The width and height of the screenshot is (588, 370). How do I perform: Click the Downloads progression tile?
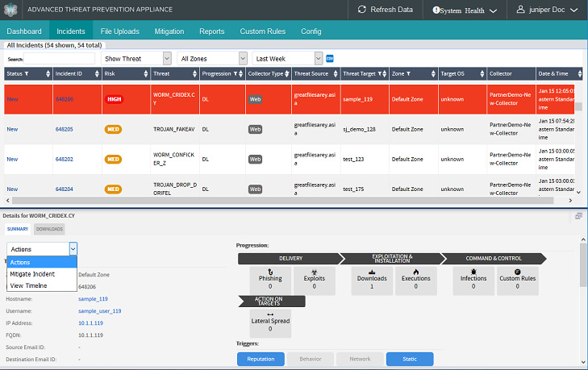[372, 279]
